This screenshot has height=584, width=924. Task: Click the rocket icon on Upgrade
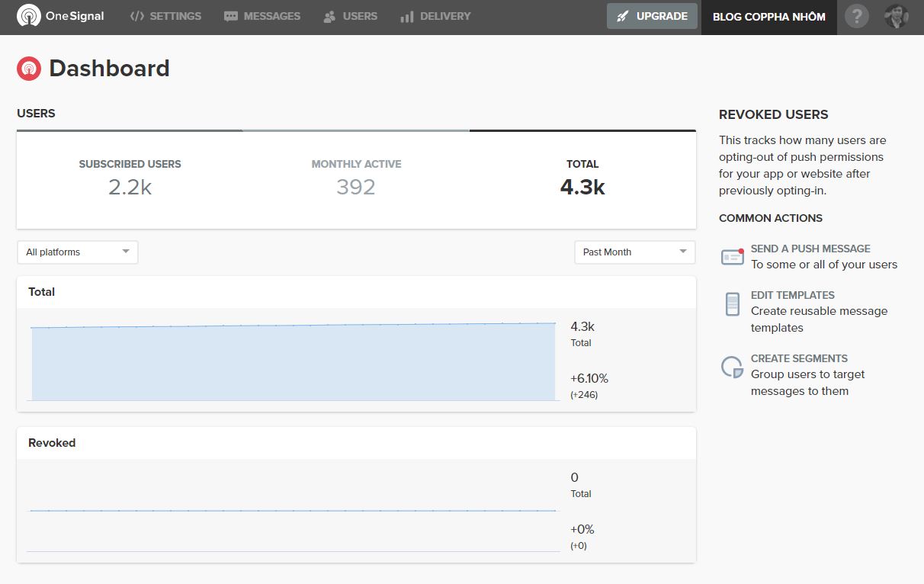click(623, 16)
